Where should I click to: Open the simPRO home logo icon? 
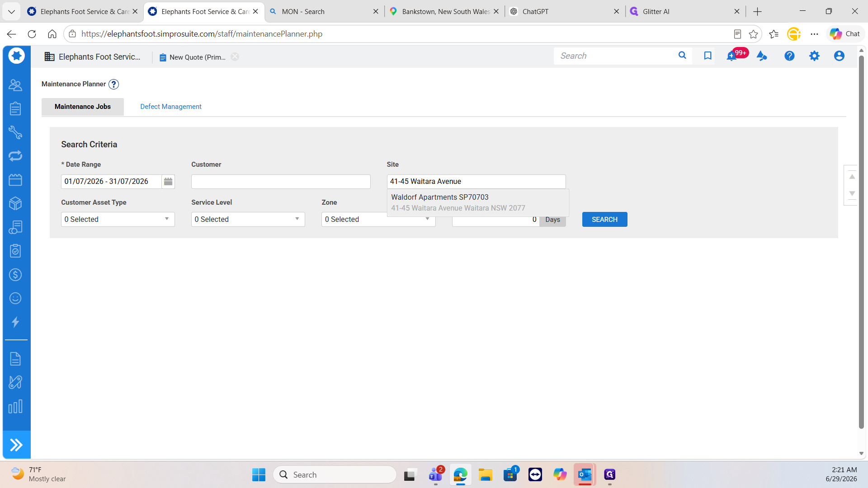[x=16, y=56]
